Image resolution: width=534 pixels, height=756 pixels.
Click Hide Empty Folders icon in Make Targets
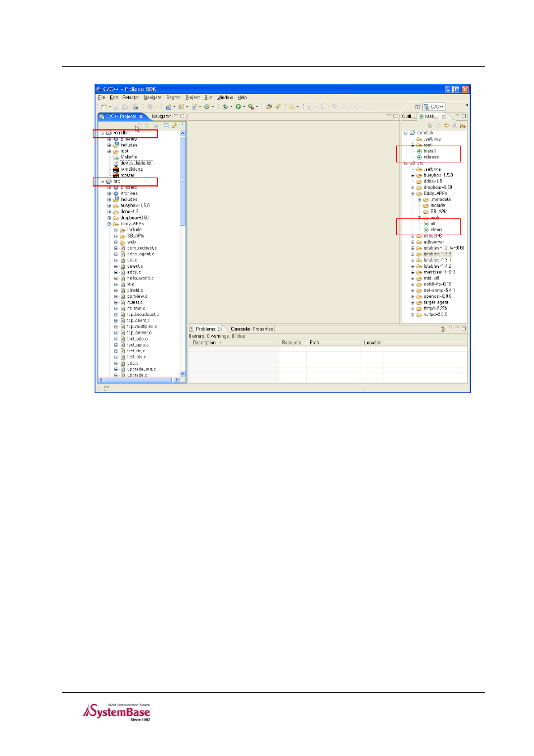[462, 125]
